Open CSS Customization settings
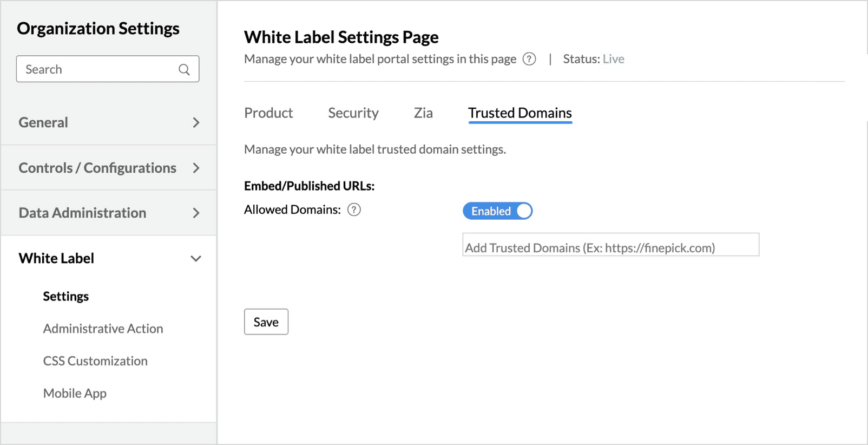Viewport: 868px width, 445px height. [95, 361]
